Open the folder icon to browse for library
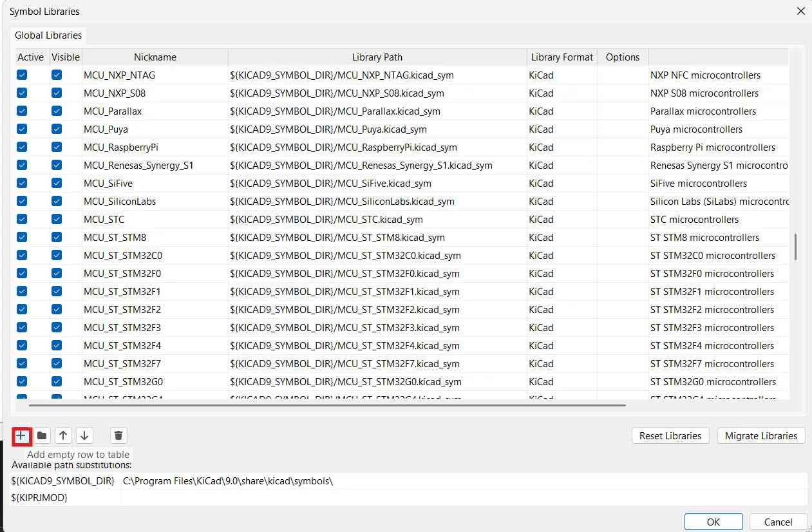The width and height of the screenshot is (812, 532). pos(42,435)
